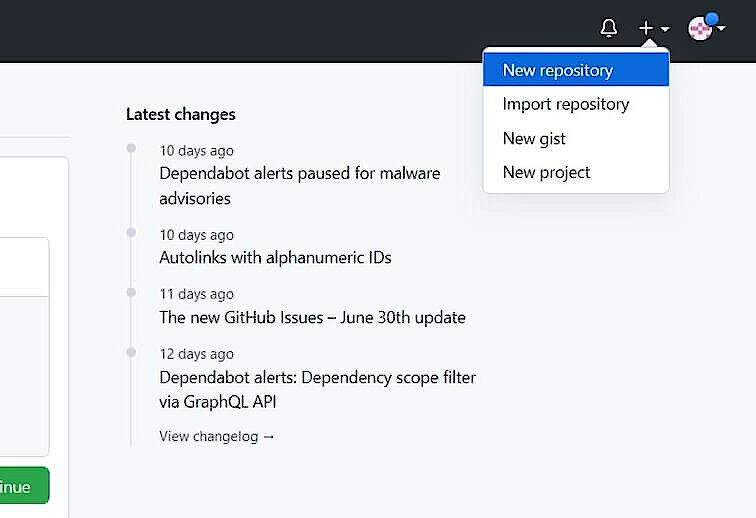Image resolution: width=756 pixels, height=518 pixels.
Task: Click the Latest changes heading
Action: (x=181, y=114)
